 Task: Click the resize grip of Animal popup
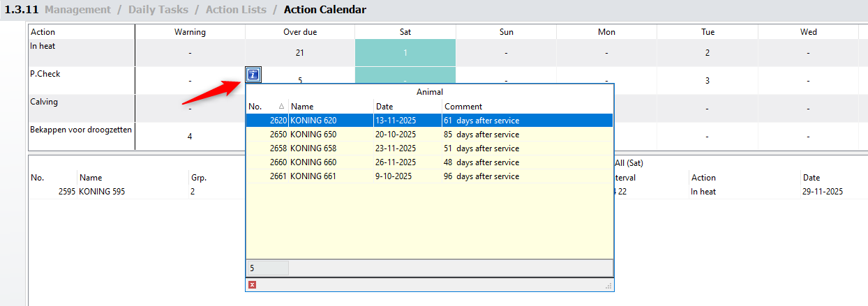[x=608, y=285]
